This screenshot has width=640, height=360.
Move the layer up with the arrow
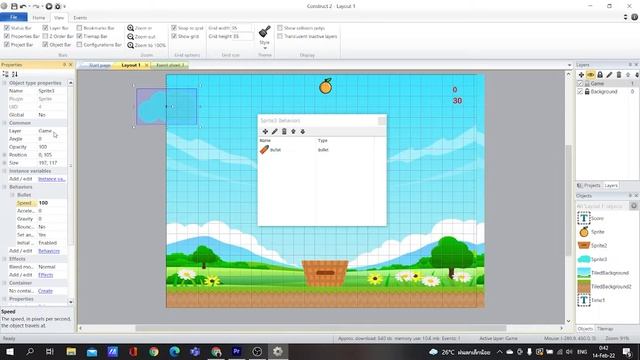click(628, 75)
